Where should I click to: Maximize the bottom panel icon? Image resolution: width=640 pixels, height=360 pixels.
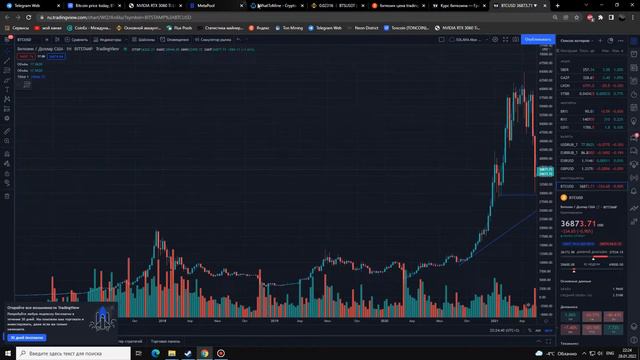coord(548,341)
